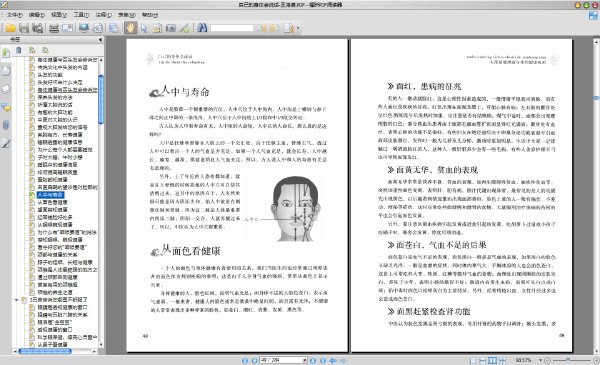The height and width of the screenshot is (365, 600).
Task: Click the zoom in plus button
Action: point(596,360)
